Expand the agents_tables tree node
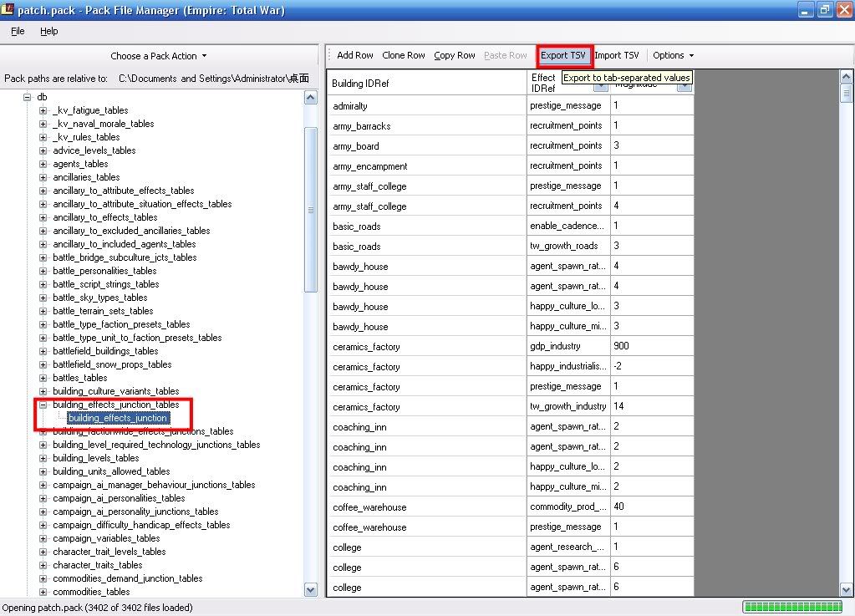This screenshot has width=855, height=616. click(x=43, y=165)
